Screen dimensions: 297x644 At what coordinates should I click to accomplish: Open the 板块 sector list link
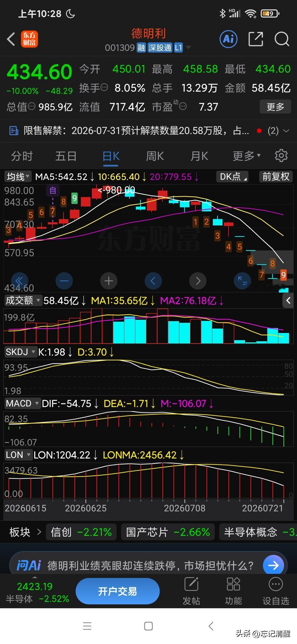pos(25,532)
